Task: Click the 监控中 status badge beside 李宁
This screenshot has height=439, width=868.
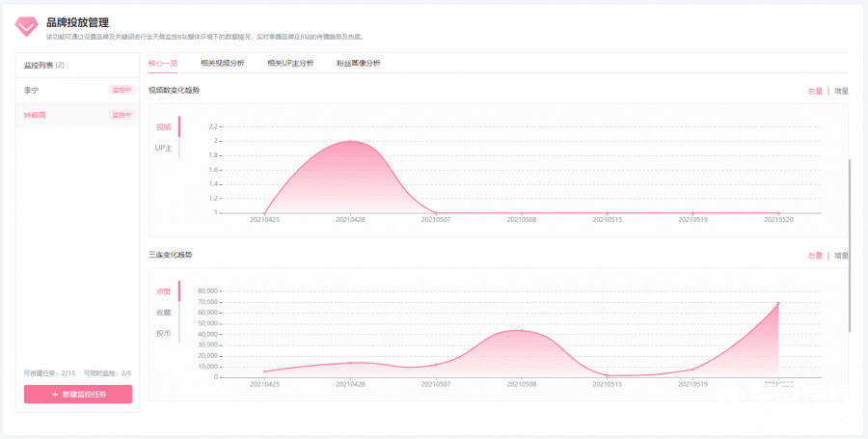Action: pos(122,90)
